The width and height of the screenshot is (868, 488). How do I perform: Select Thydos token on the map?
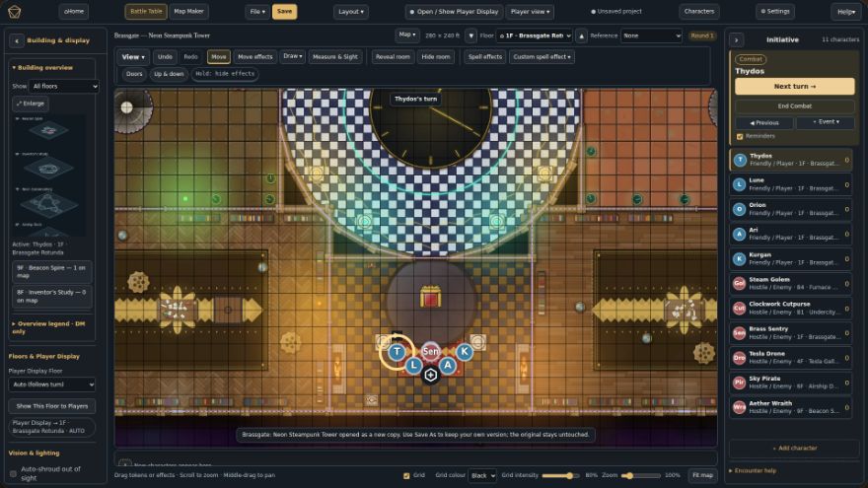click(397, 351)
